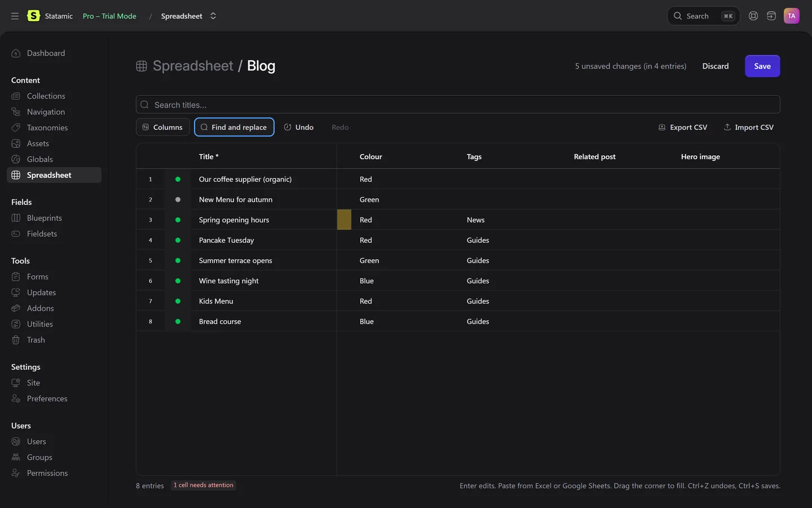The height and width of the screenshot is (508, 812).
Task: Click the Globals globe icon
Action: [16, 159]
